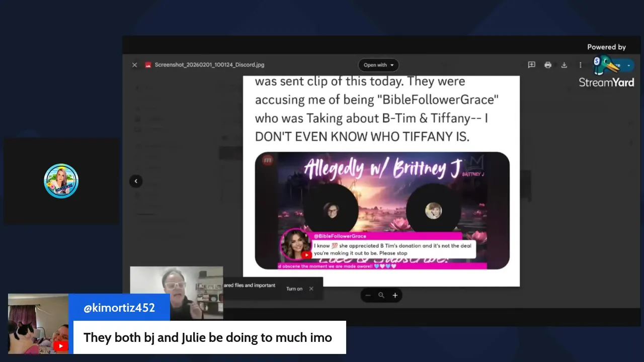Viewport: 644px width, 362px height.
Task: Click the @kimortiz452 username banner
Action: coord(119,308)
